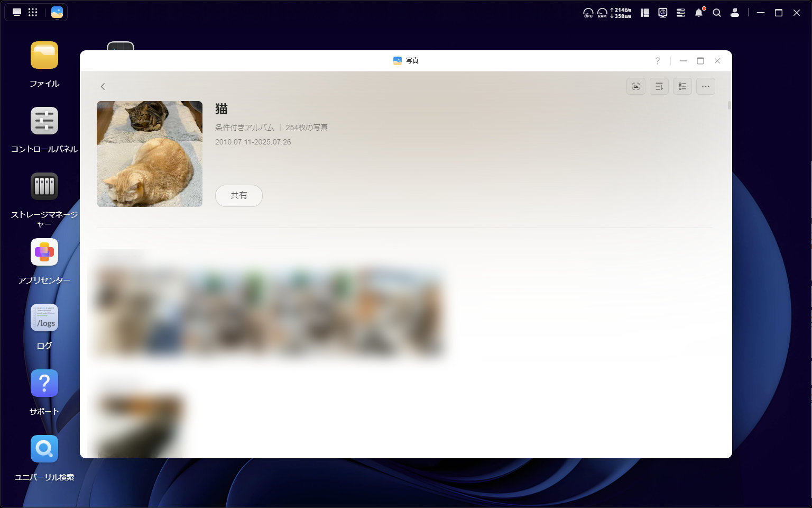Screen dimensions: 812x508
Task: Open the サポート help desktop icon
Action: pyautogui.click(x=44, y=383)
